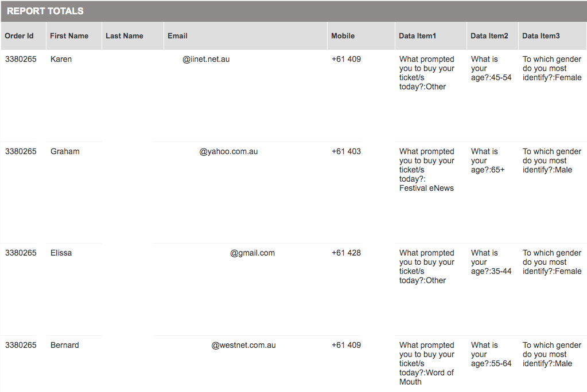Click the Word of Mouth answer cell
Image resolution: width=587 pixels, height=392 pixels.
427,363
